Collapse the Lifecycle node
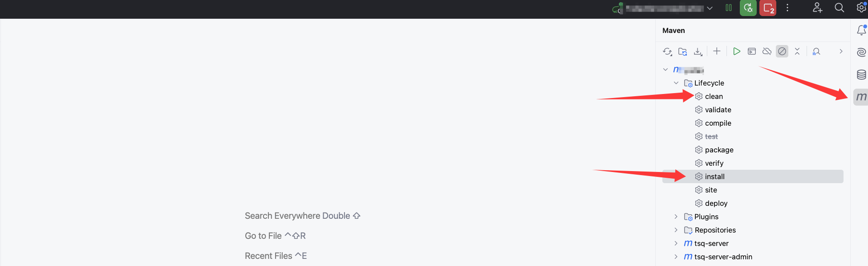The image size is (868, 266). pos(676,83)
